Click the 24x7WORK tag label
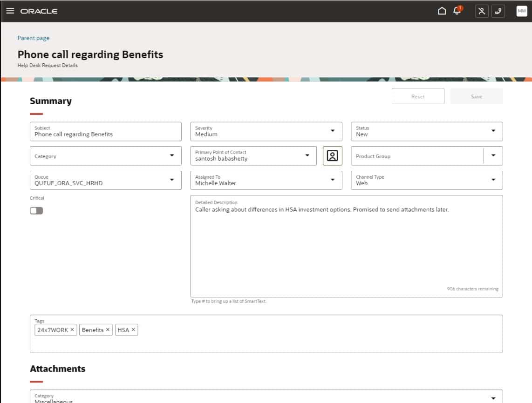The height and width of the screenshot is (403, 532). click(53, 330)
